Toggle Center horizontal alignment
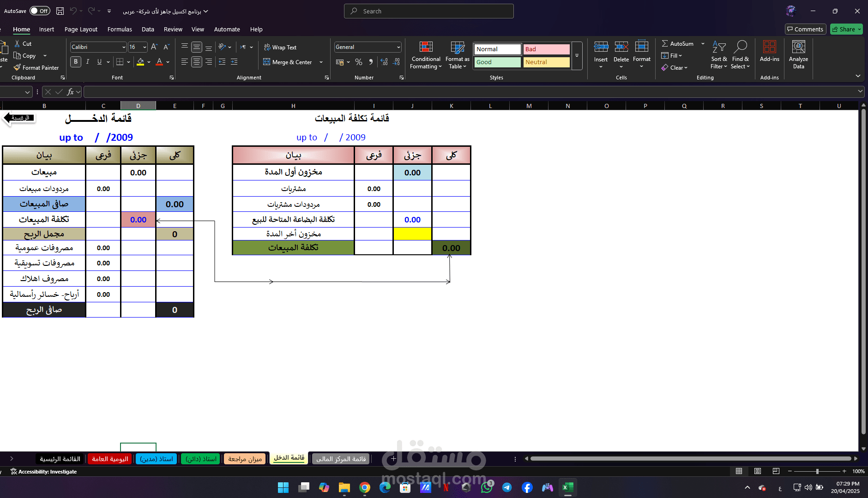Viewport: 868px width, 498px height. [x=197, y=62]
